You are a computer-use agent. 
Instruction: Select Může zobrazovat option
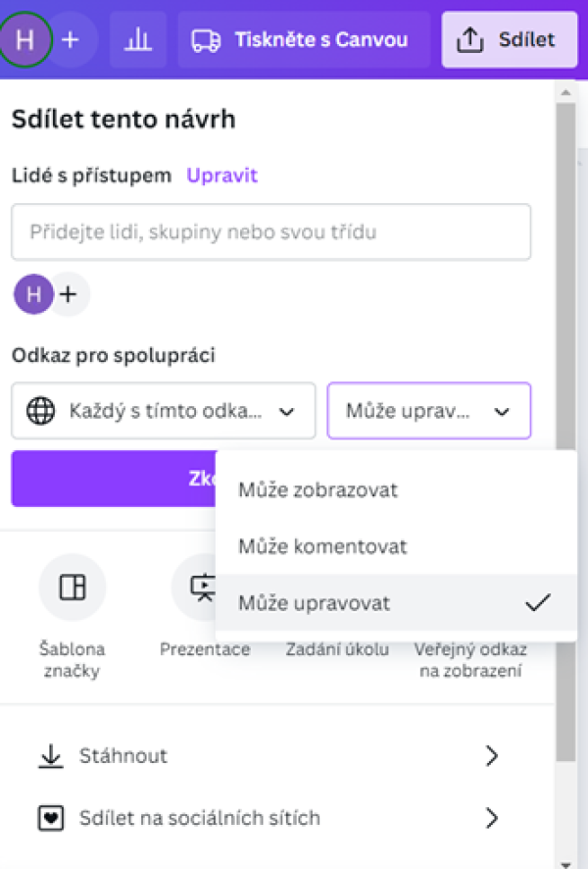(x=318, y=490)
